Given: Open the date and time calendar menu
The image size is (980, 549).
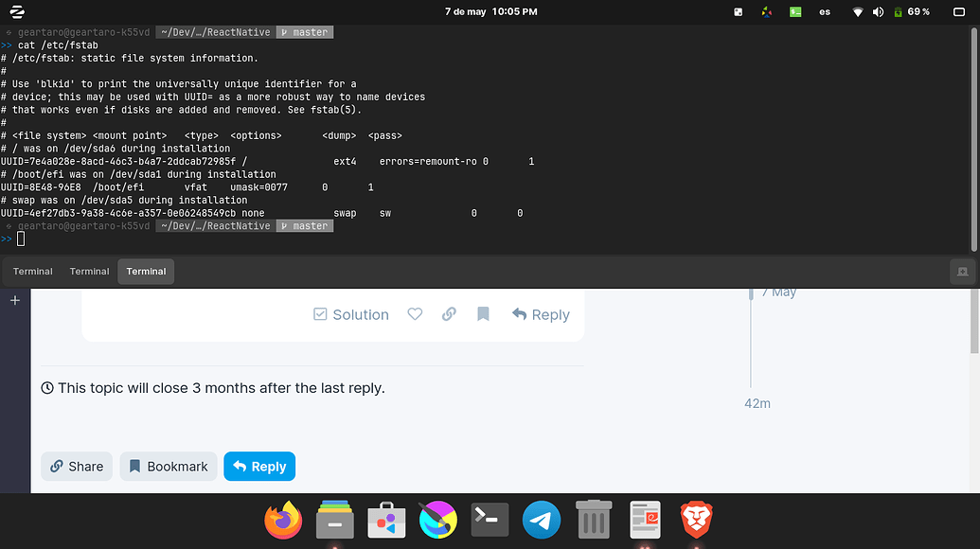Looking at the screenshot, I should pos(491,12).
